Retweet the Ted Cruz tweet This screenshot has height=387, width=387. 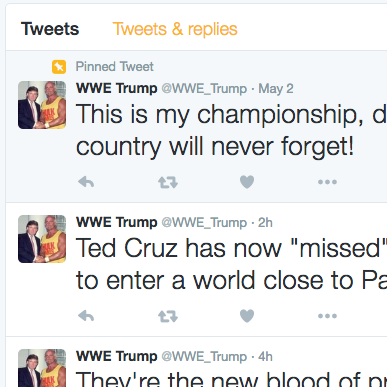pos(168,316)
